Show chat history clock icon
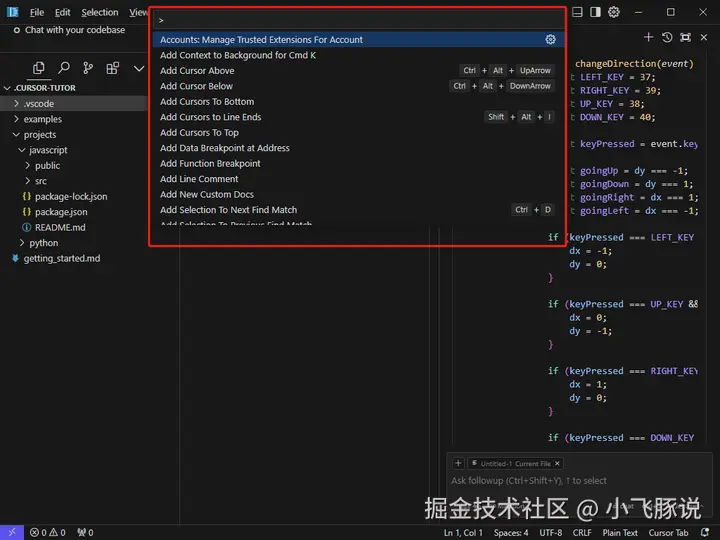This screenshot has width=720, height=540. [x=667, y=37]
